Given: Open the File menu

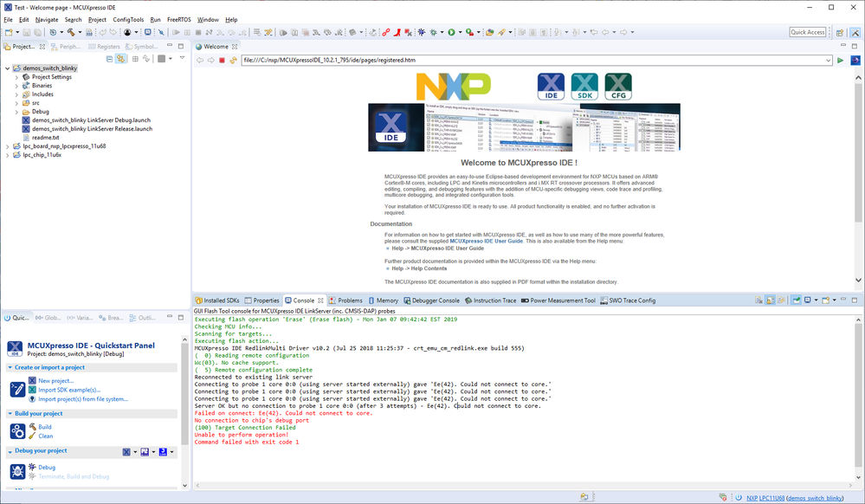Looking at the screenshot, I should pyautogui.click(x=9, y=19).
